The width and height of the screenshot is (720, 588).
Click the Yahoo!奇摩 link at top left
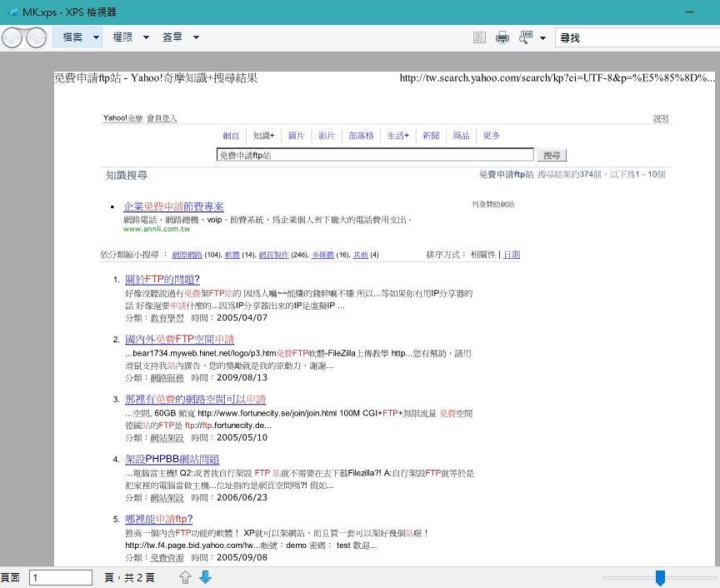tap(122, 118)
